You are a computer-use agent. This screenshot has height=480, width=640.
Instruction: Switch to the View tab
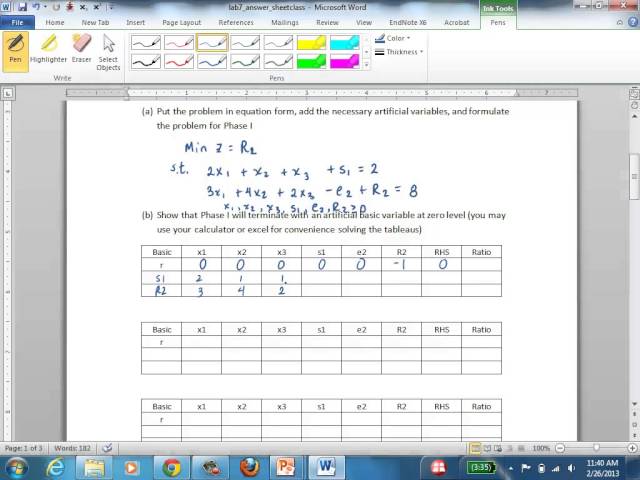tap(364, 22)
